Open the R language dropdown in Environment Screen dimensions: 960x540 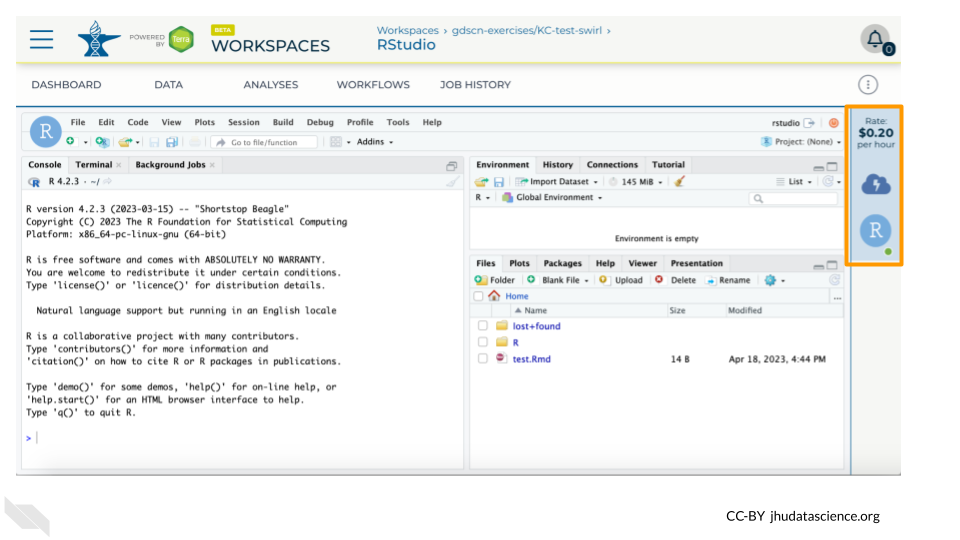pos(482,197)
